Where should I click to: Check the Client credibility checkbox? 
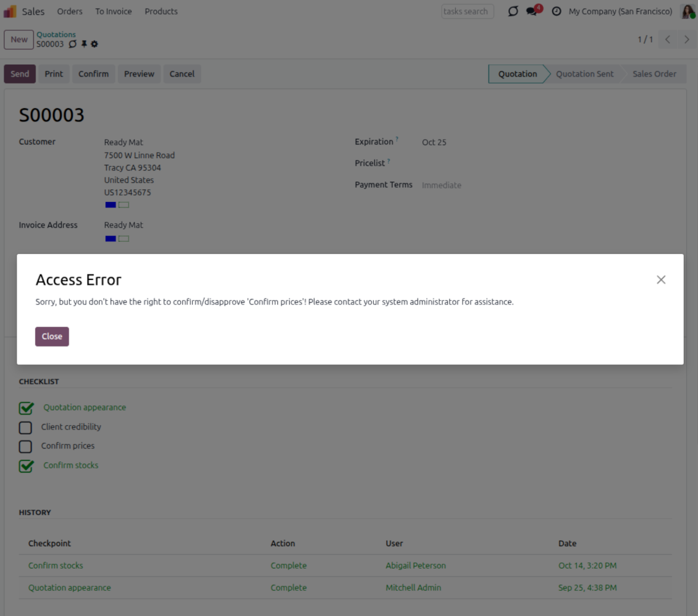(x=25, y=427)
